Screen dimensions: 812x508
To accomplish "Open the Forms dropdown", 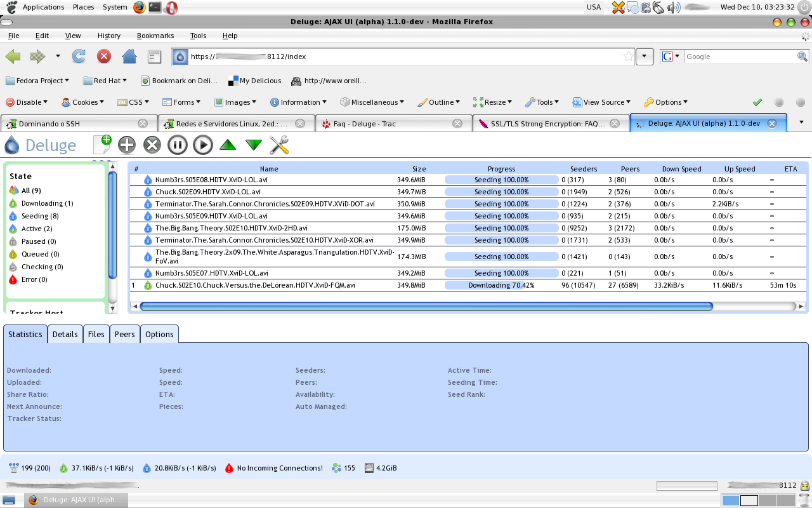I will pyautogui.click(x=181, y=102).
